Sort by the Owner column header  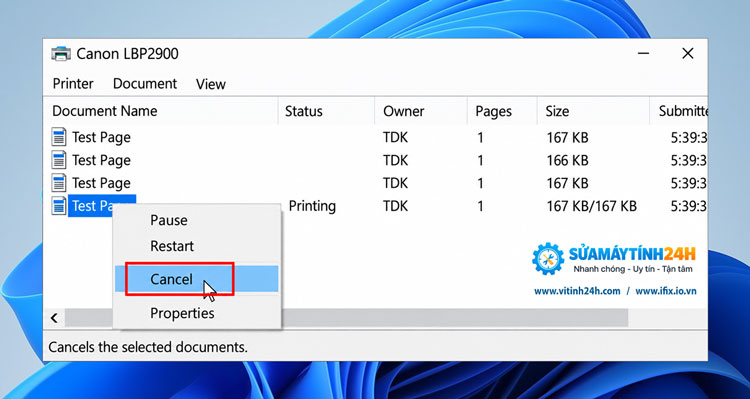click(421, 111)
